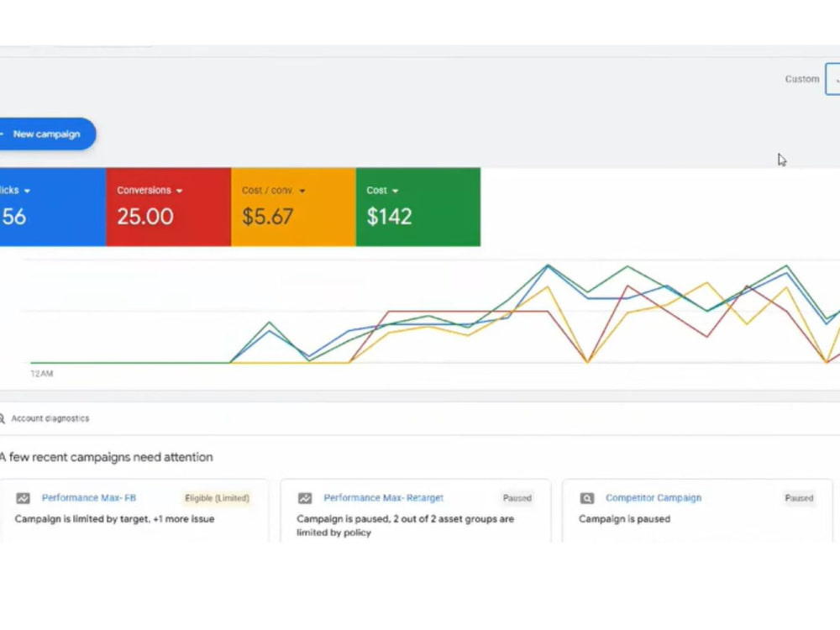This screenshot has width=840, height=630.
Task: Click the $5.67 cost per conversion value
Action: (267, 217)
